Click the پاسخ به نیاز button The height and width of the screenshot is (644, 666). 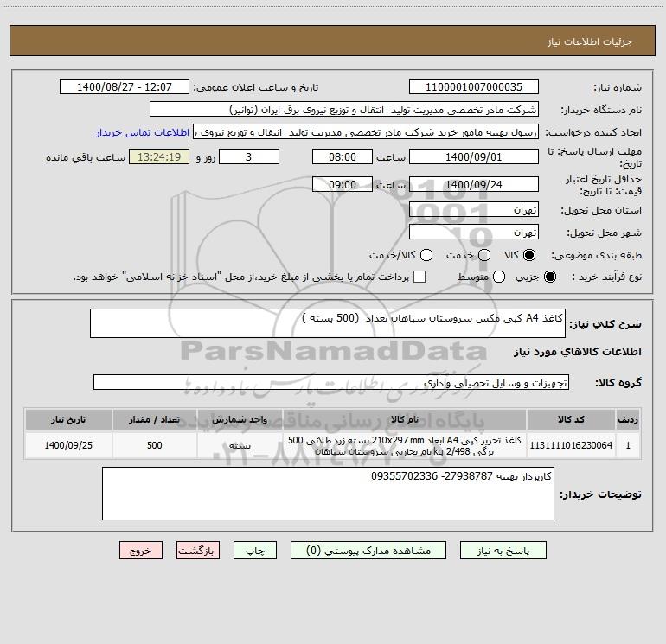click(503, 550)
